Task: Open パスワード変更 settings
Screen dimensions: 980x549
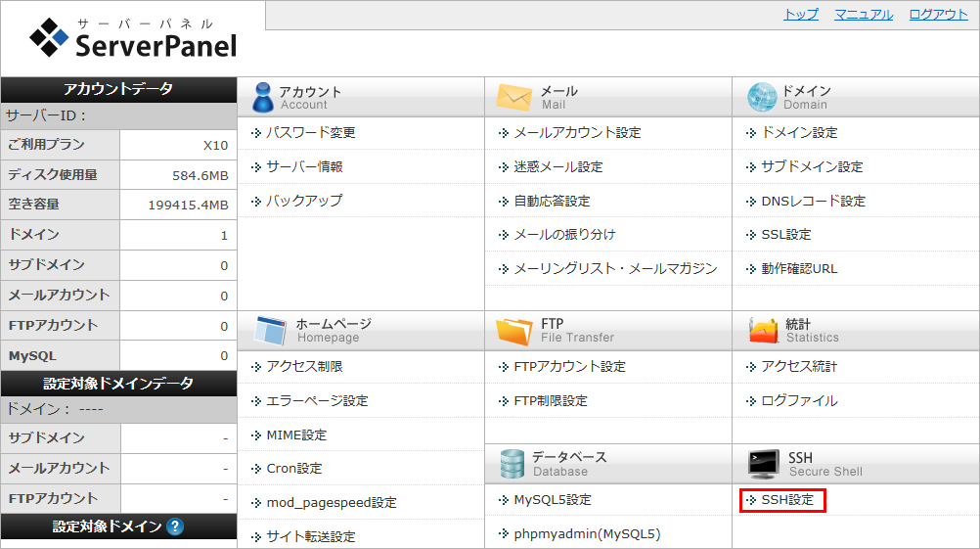Action: (310, 132)
